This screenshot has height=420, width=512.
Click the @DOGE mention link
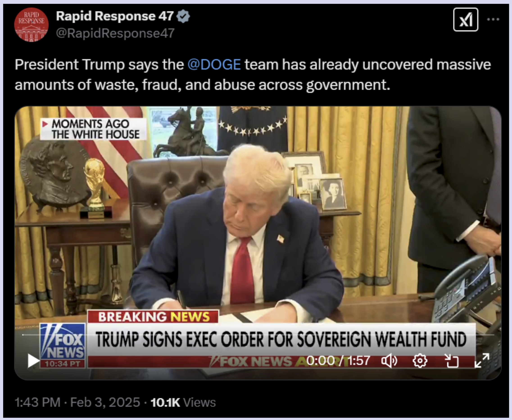(x=214, y=65)
